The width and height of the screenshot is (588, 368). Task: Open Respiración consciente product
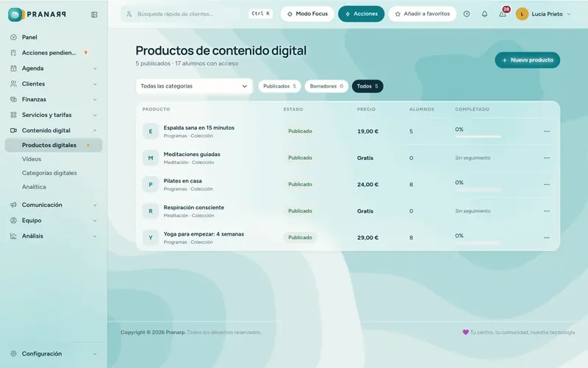[x=194, y=208]
